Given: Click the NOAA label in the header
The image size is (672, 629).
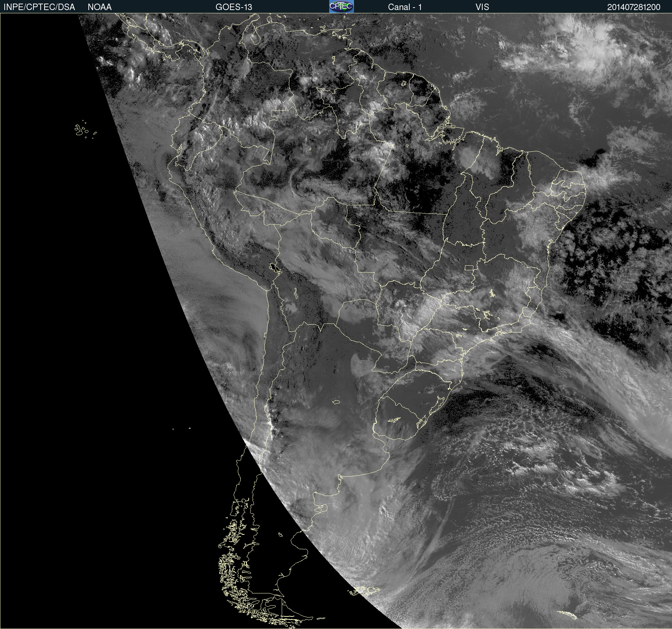Looking at the screenshot, I should click(100, 7).
